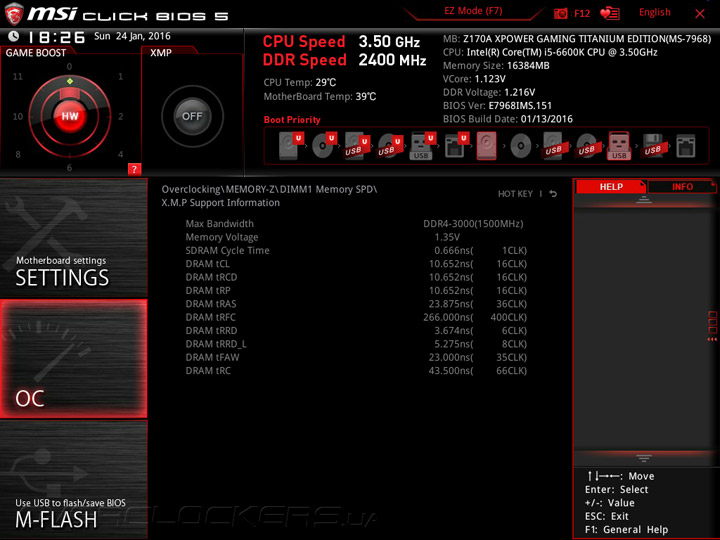Open the favorites heart icon
This screenshot has height=540, width=720.
pyautogui.click(x=610, y=13)
